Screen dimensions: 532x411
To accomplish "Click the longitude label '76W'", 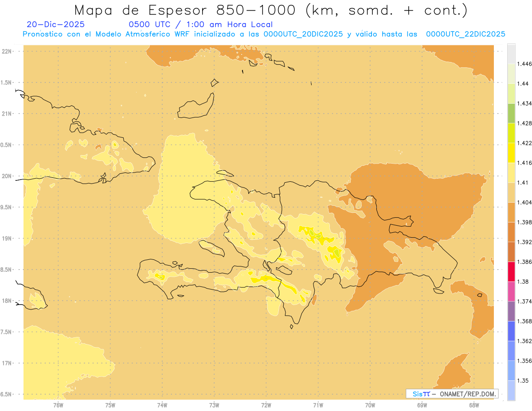I will 58,405.
